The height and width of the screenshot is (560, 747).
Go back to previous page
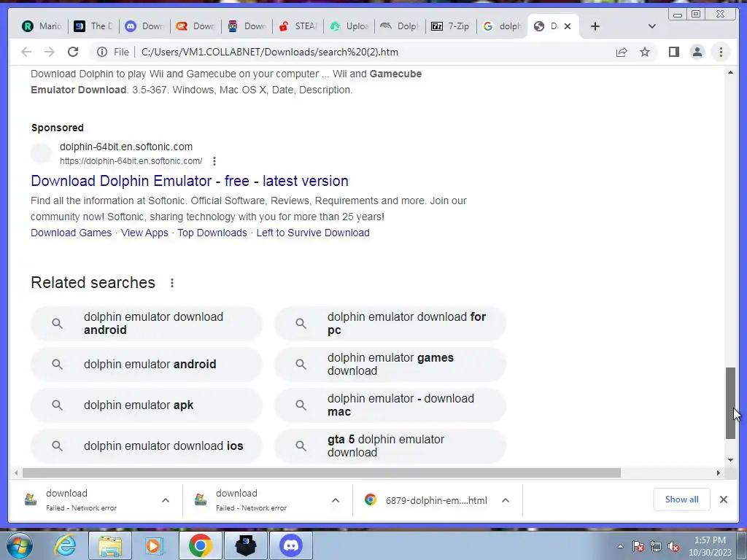click(x=26, y=52)
